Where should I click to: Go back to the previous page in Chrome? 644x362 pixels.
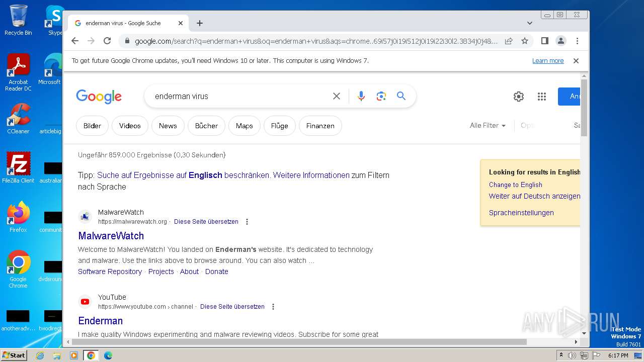75,41
